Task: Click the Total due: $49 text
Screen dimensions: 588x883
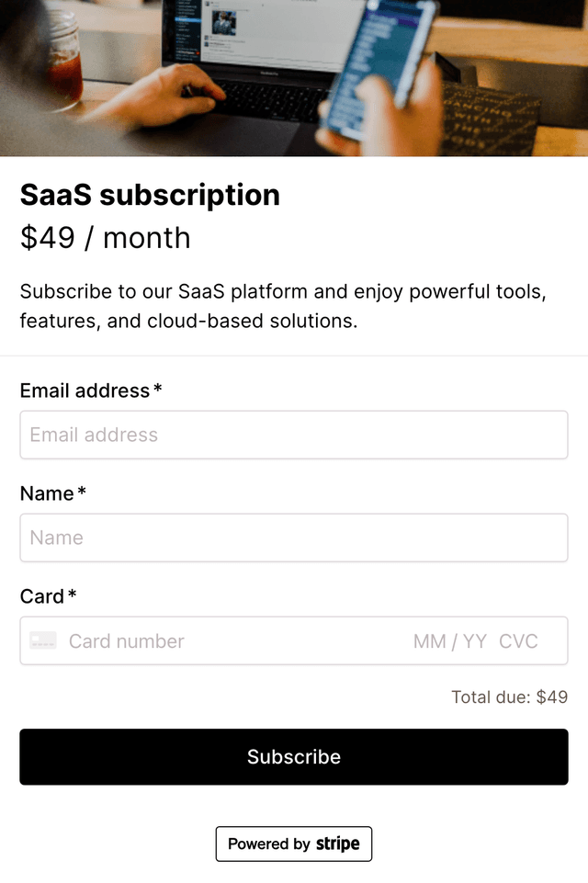Action: (509, 696)
